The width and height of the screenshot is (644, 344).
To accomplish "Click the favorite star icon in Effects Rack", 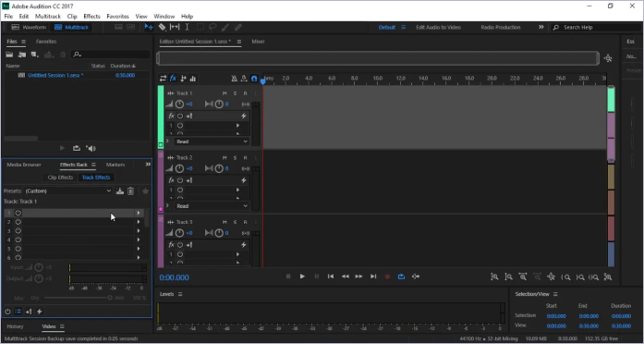I will [x=145, y=191].
